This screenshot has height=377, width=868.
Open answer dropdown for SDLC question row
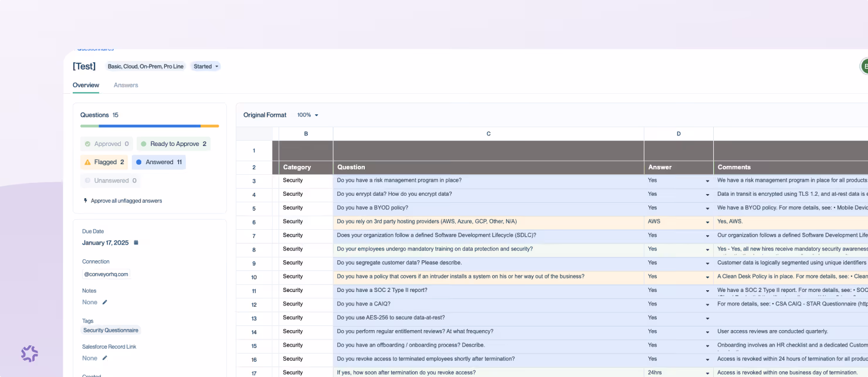pyautogui.click(x=707, y=235)
